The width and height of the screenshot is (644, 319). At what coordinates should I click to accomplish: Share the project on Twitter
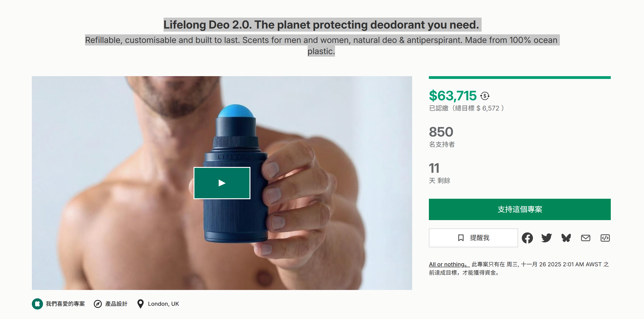(x=546, y=238)
